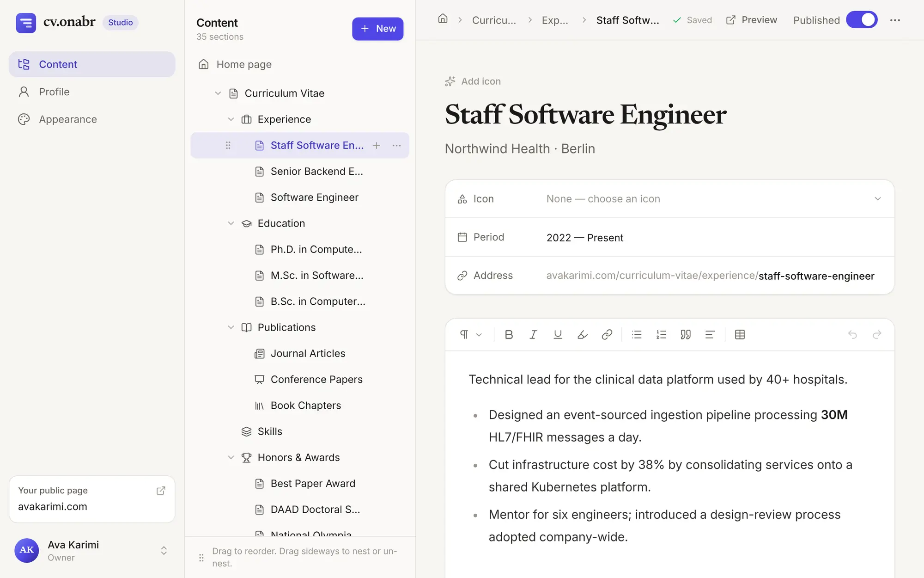Insert a table

(x=740, y=335)
